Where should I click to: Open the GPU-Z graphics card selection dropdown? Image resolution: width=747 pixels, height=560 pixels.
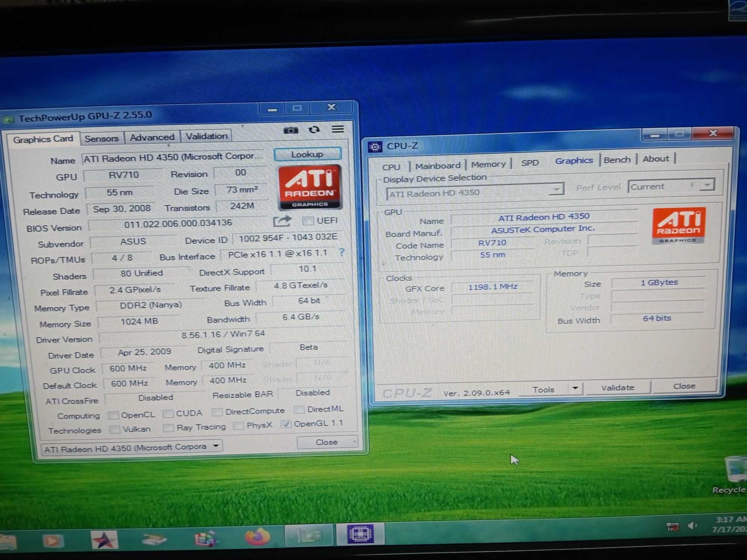(131, 447)
